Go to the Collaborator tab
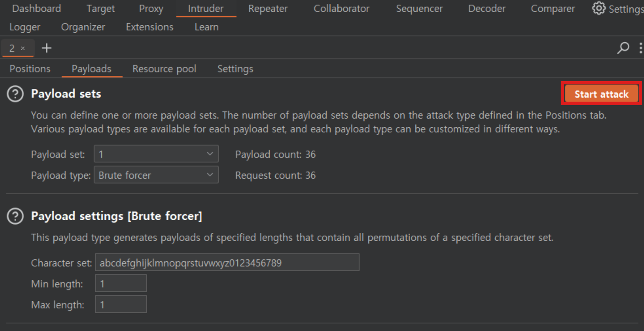Viewport: 644px width, 331px height. 341,9
